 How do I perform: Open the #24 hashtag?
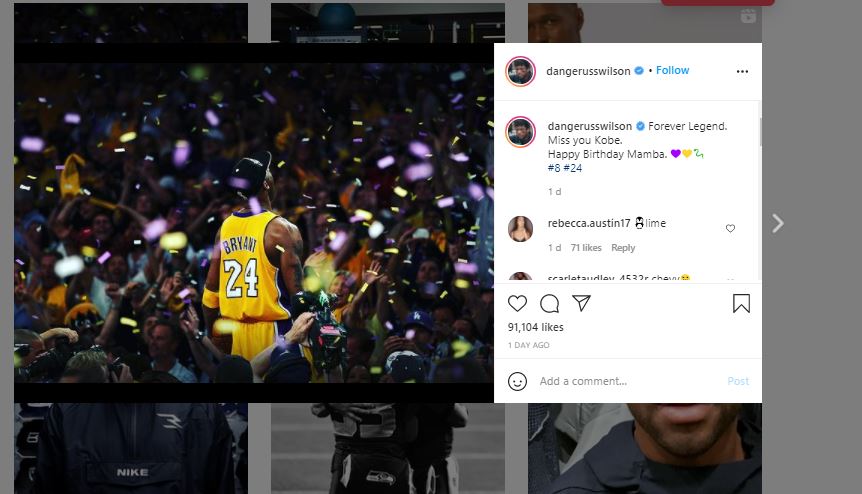click(x=573, y=168)
